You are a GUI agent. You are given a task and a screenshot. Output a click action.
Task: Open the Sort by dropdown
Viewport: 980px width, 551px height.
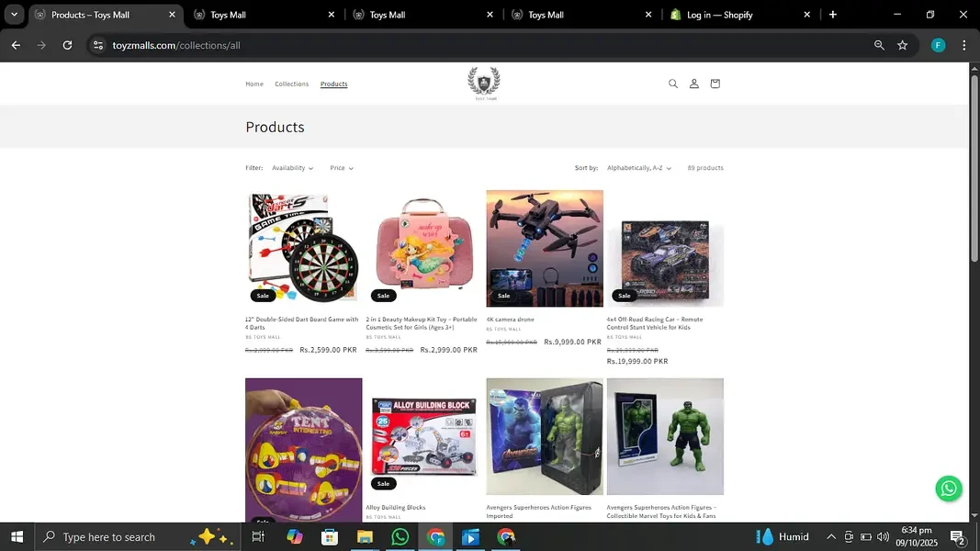[x=638, y=168]
